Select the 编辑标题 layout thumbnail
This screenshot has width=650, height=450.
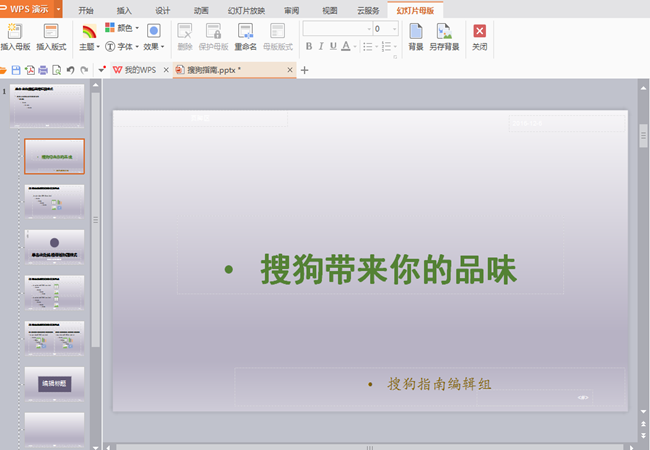pyautogui.click(x=54, y=384)
